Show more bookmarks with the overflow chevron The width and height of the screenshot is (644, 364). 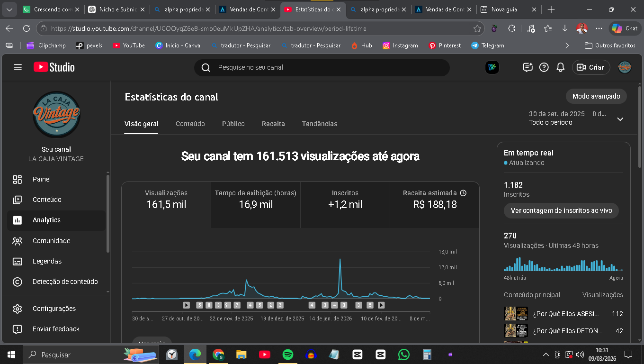[x=567, y=45]
